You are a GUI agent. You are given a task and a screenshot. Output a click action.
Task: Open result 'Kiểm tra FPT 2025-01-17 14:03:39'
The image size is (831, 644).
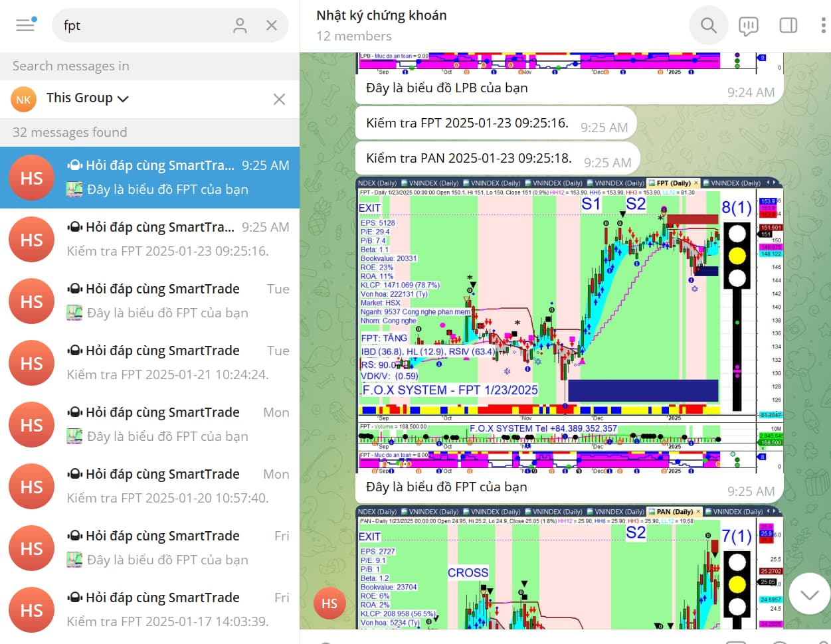[x=149, y=609]
